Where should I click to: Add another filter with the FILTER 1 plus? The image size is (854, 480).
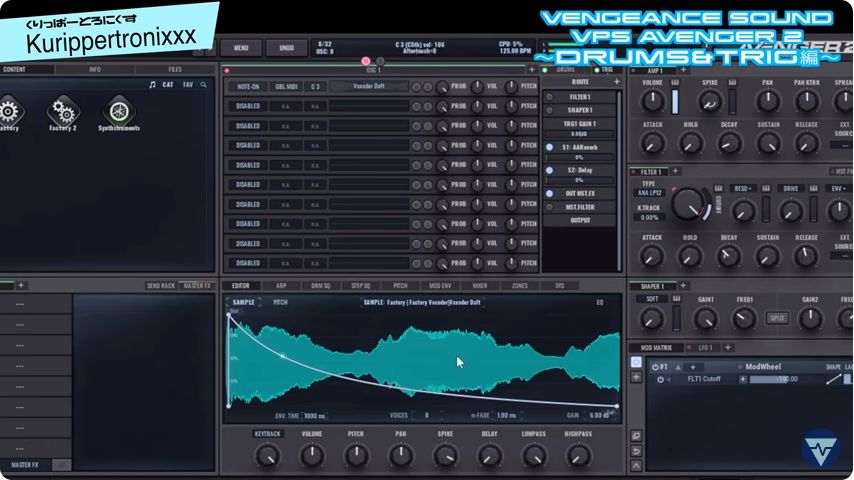point(675,171)
